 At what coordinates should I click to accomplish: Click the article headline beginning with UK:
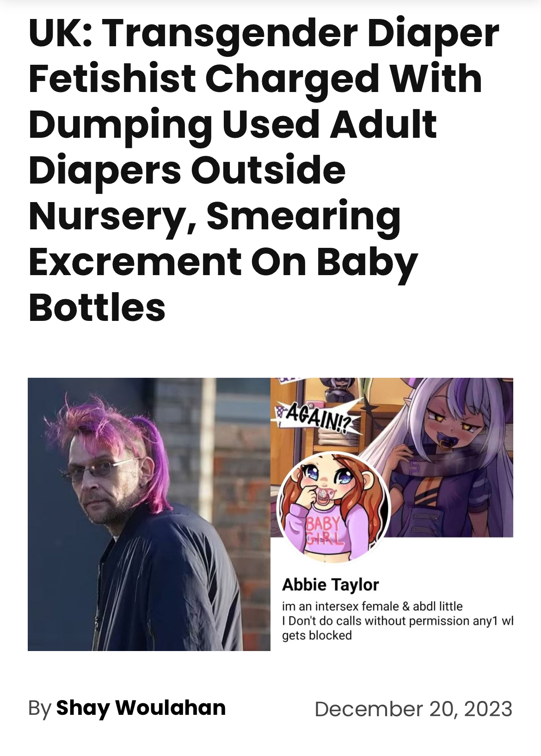(264, 171)
